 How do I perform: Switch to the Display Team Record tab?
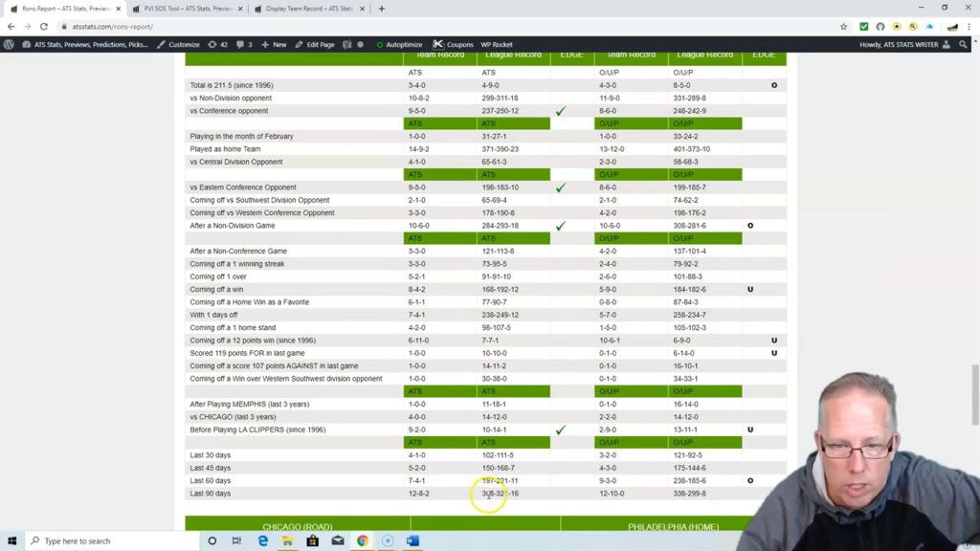point(307,9)
